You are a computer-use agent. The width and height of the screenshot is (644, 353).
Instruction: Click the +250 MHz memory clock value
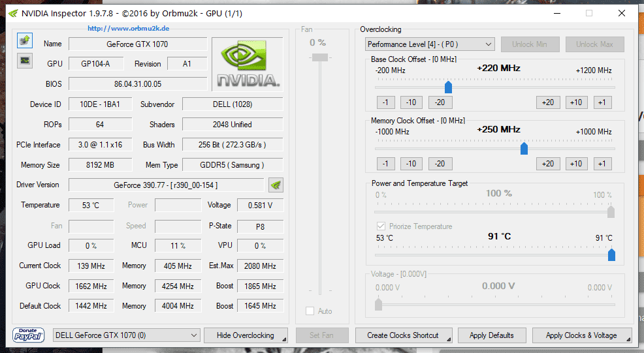(x=498, y=129)
